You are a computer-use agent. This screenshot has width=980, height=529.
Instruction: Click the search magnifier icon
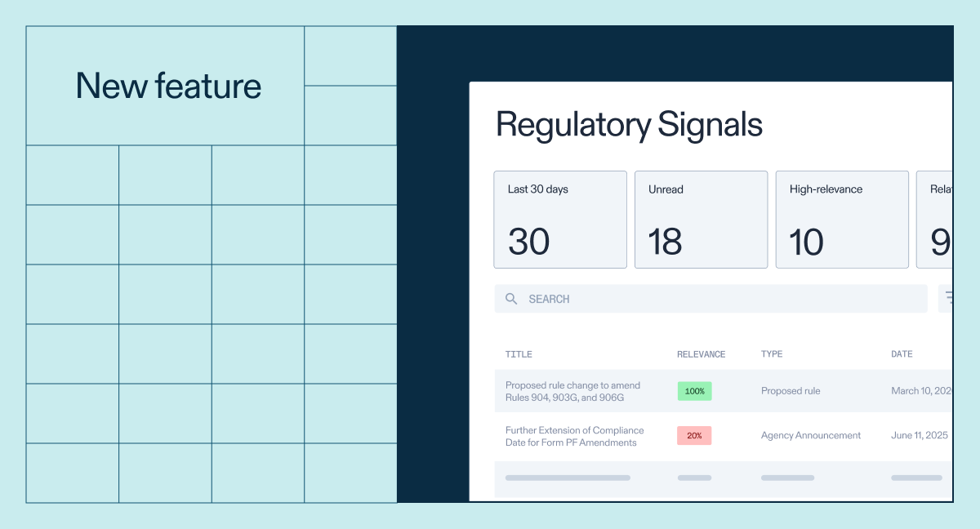[511, 299]
